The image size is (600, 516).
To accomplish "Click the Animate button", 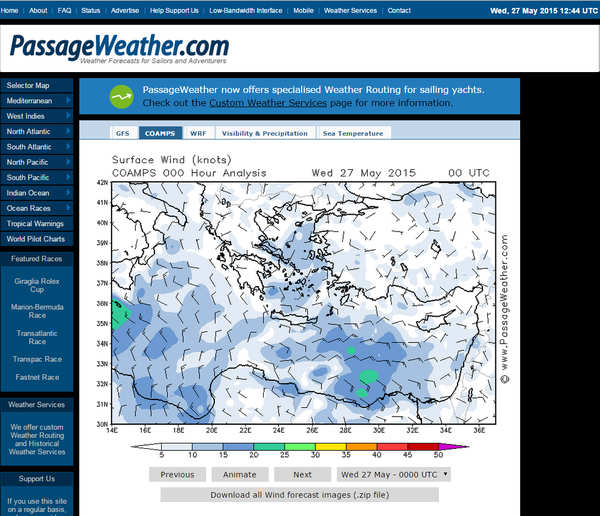I will point(240,475).
